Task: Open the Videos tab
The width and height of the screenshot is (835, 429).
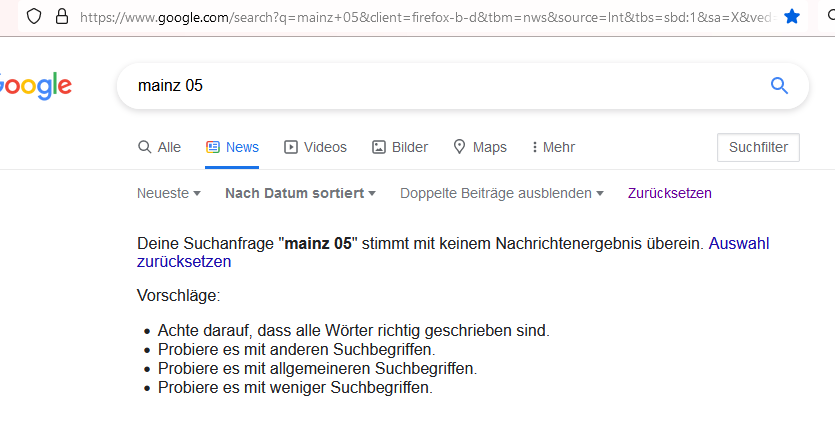Action: (315, 147)
